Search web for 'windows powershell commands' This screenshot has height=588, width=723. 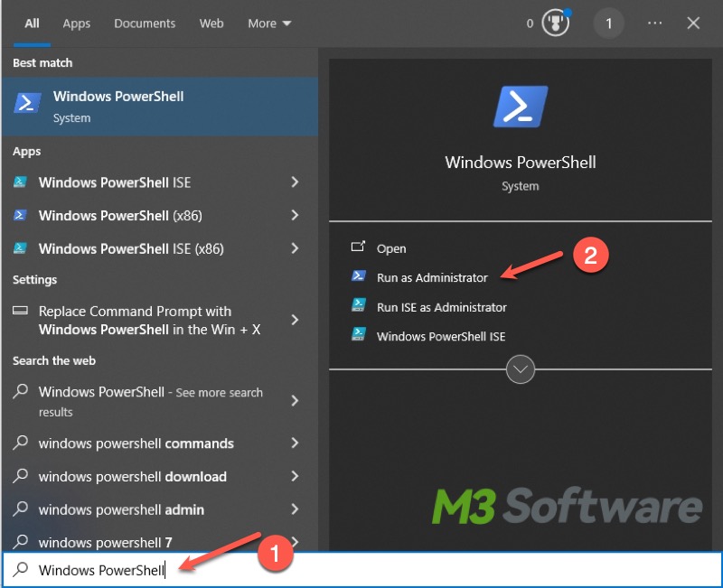coord(160,443)
